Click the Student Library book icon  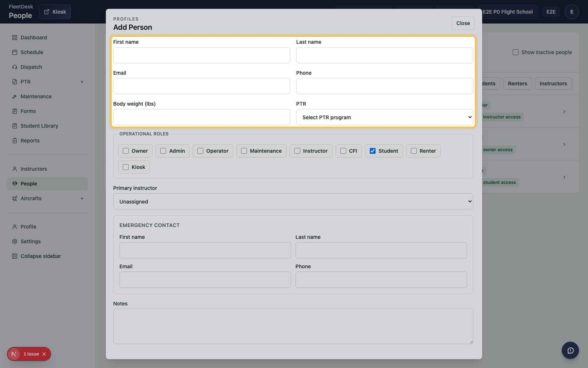pyautogui.click(x=15, y=126)
